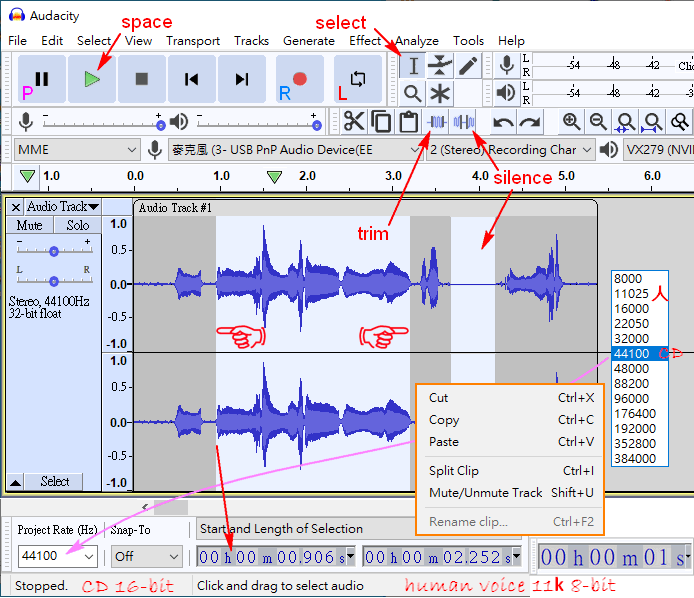Choose 48000 from the rate list
Screen dimensions: 694x598
pyautogui.click(x=633, y=368)
